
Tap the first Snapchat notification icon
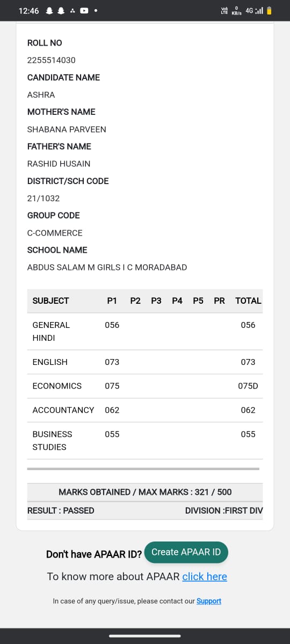click(50, 11)
